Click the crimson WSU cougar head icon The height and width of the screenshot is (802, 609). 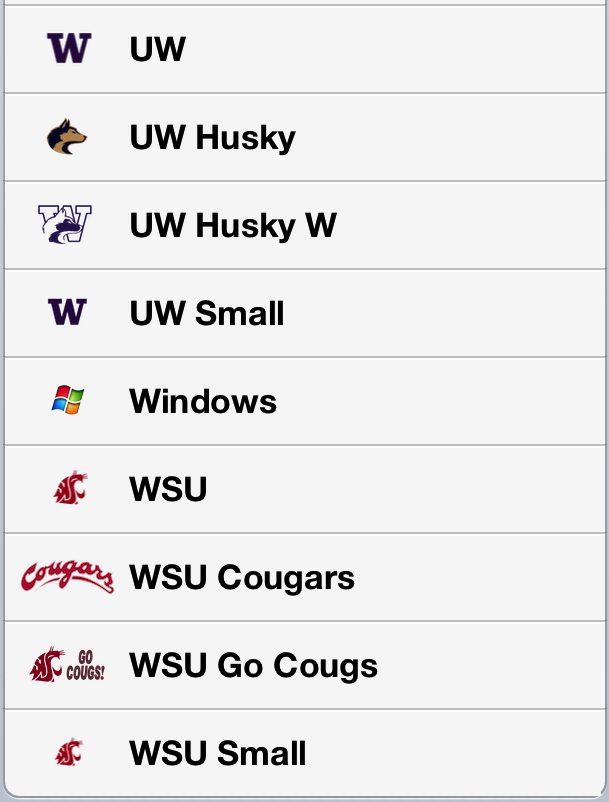[70, 488]
